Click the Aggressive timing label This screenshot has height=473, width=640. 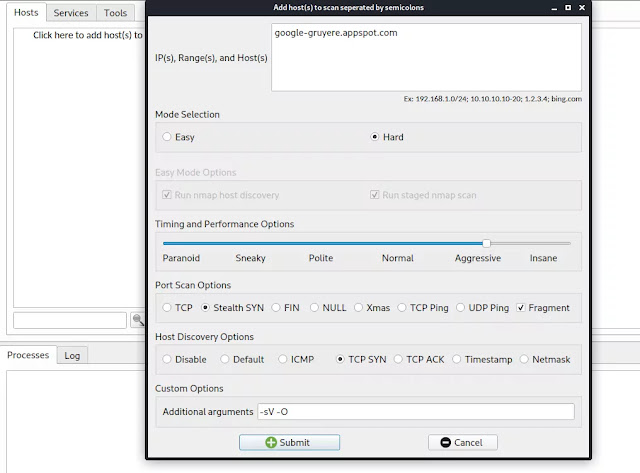478,258
